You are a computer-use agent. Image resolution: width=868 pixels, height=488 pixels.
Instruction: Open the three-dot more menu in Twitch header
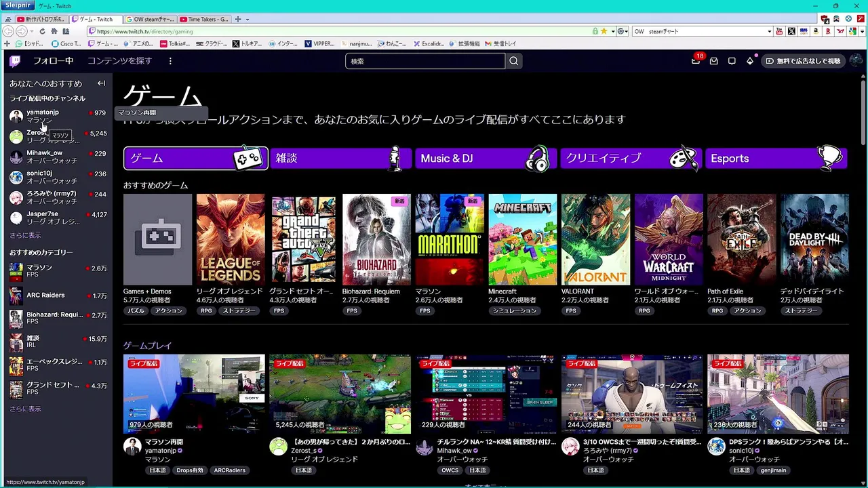pyautogui.click(x=170, y=61)
